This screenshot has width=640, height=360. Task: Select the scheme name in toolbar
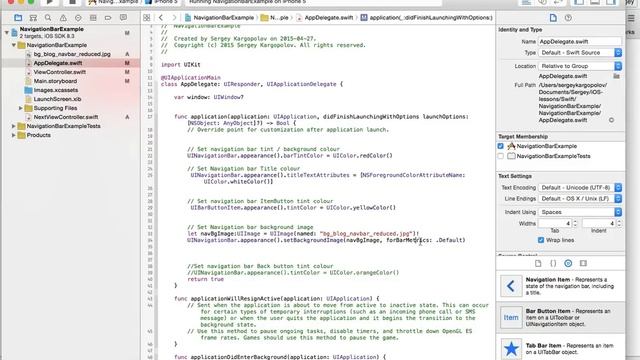(114, 2)
